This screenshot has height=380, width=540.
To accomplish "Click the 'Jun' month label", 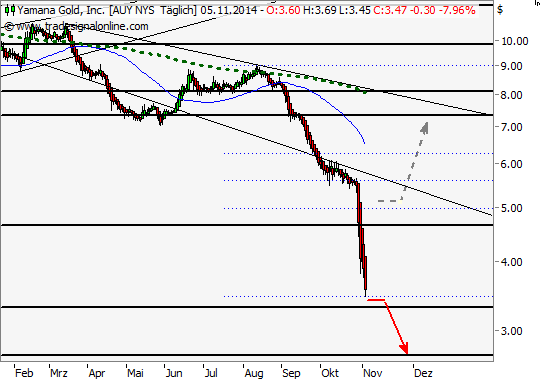I will [x=174, y=373].
